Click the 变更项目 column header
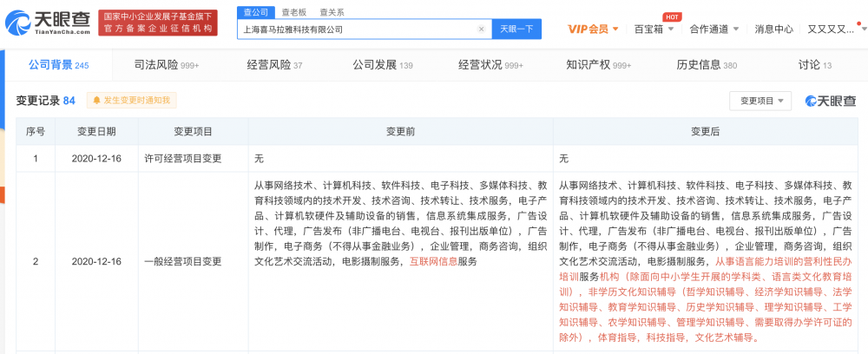 [194, 132]
